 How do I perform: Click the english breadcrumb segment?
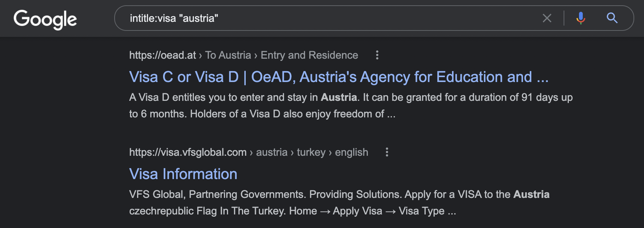point(351,152)
